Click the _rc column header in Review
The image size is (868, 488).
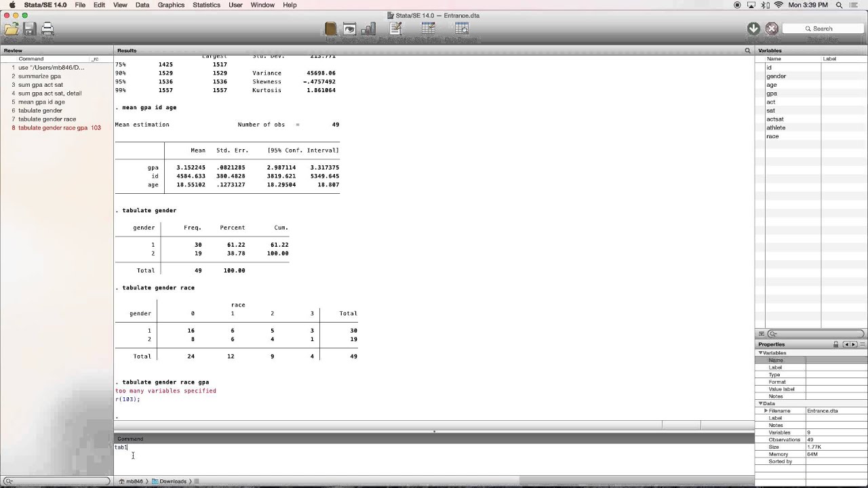pyautogui.click(x=95, y=59)
